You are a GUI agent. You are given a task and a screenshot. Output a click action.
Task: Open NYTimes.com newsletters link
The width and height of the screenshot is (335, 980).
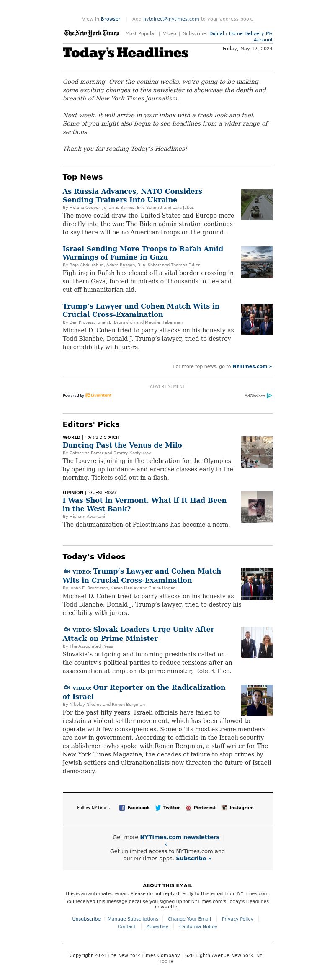(180, 837)
